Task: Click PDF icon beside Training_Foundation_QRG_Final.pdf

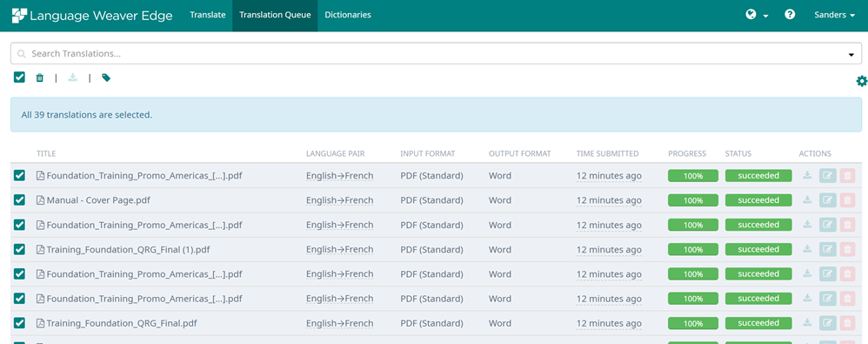Action: point(40,323)
